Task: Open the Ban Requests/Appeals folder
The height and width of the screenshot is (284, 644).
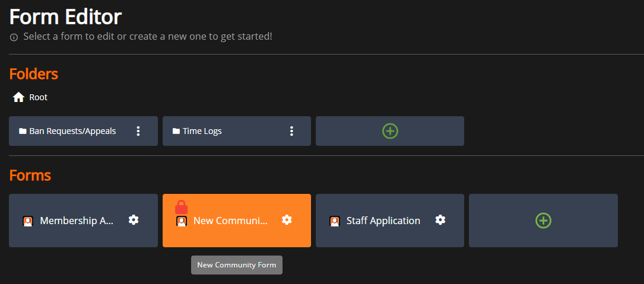Action: click(72, 131)
